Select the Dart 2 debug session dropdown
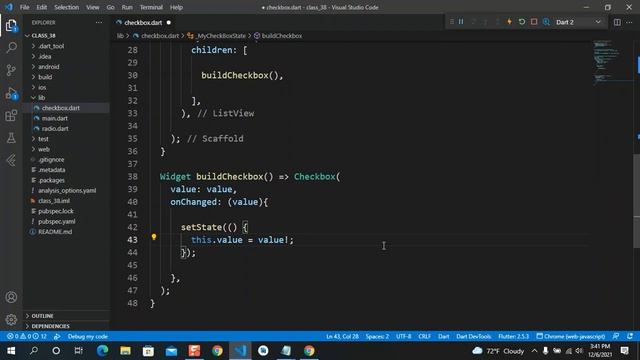Screen dimensions: 640x360 578,22
